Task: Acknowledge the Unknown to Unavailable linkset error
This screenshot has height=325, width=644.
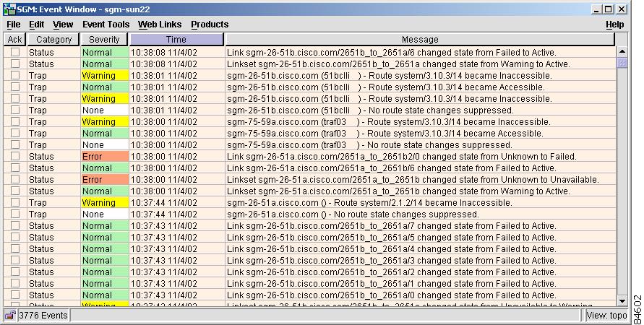Action: (x=15, y=179)
